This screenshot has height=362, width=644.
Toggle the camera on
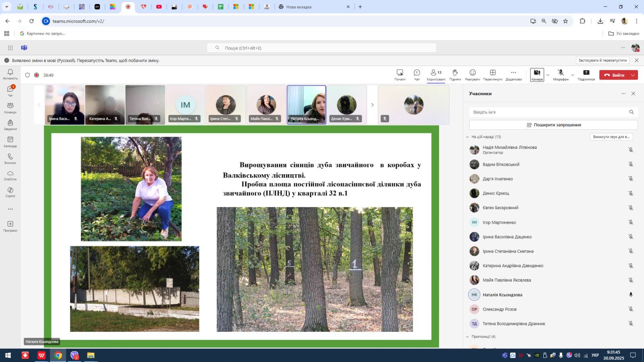537,74
